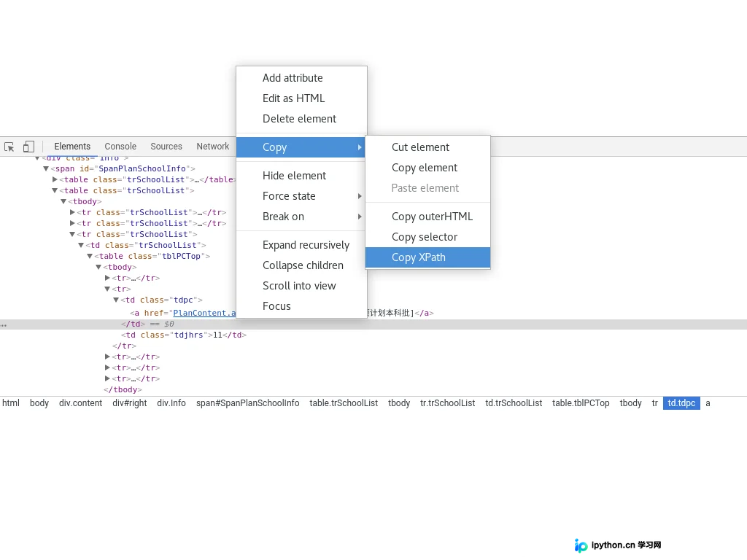The image size is (747, 560).
Task: Select the table.tblPCTop breadcrumb
Action: click(581, 403)
